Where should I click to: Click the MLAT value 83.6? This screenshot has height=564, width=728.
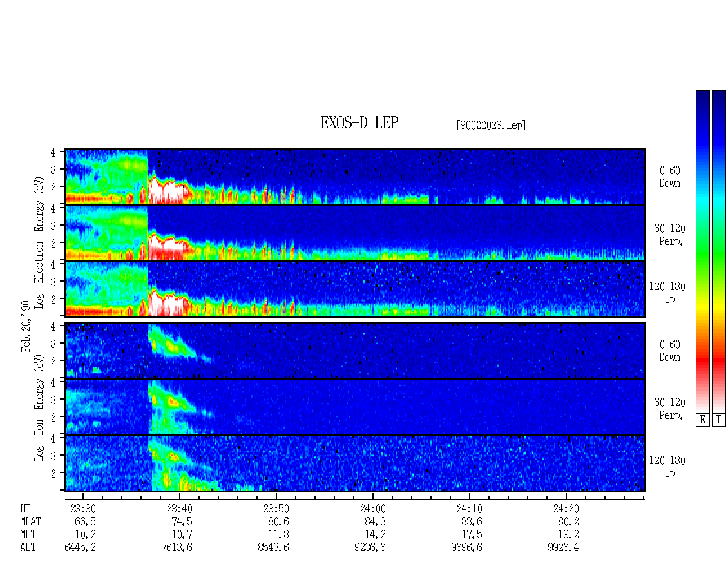471,521
